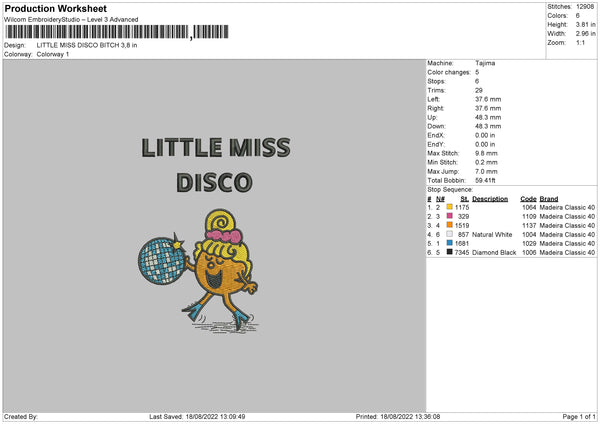Click the disco ball in the design
600x424 pixels.
pos(161,260)
